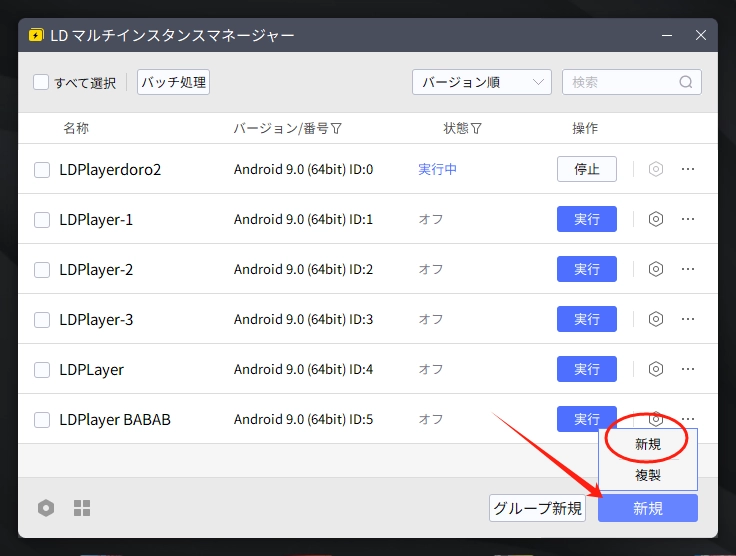Open more options for LDPlayer-2
736x556 pixels.
point(688,269)
